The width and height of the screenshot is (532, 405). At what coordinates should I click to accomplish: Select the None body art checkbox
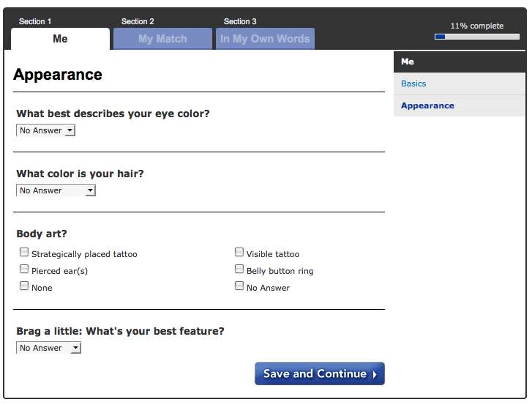tap(24, 286)
